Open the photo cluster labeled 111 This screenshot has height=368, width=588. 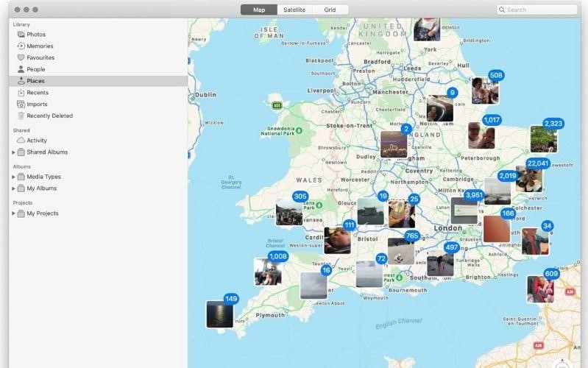pos(337,241)
